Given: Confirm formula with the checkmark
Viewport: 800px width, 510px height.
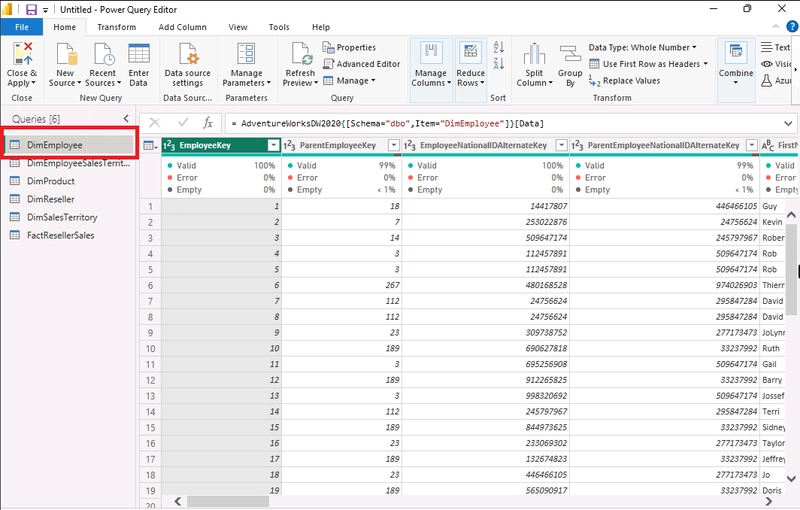Looking at the screenshot, I should [x=183, y=123].
